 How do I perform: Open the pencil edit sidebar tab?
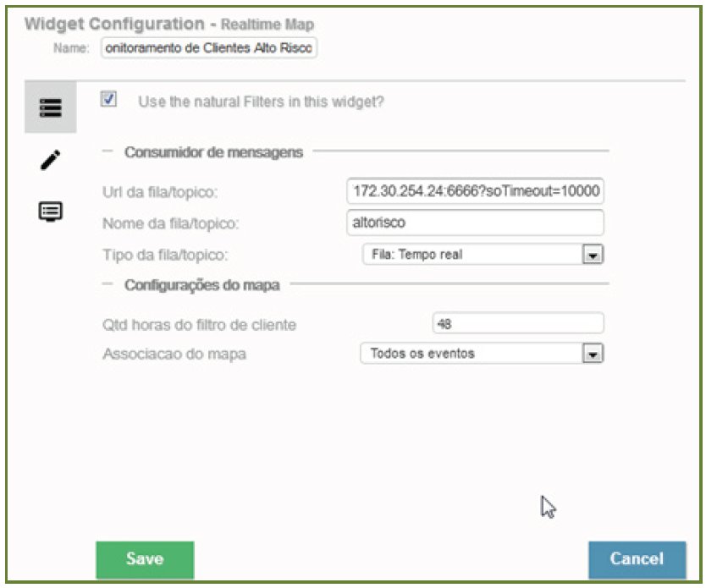(x=51, y=160)
